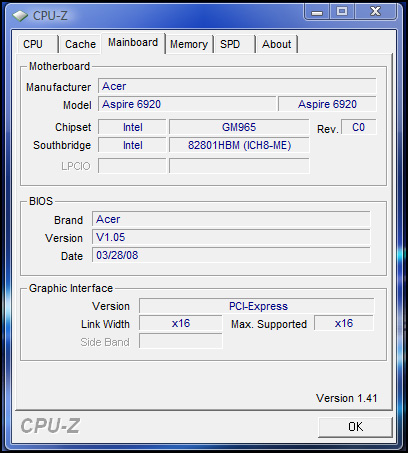Click the PCI-Express version field
Screen dimensions: 408x453
(257, 306)
